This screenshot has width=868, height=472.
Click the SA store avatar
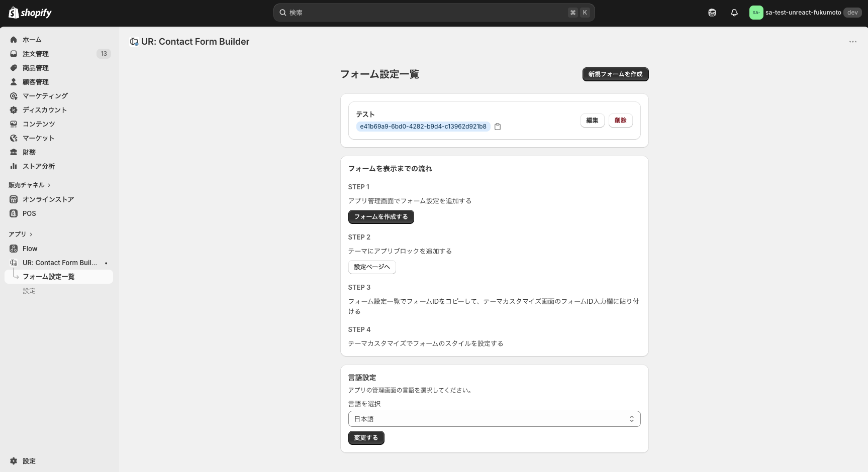click(x=756, y=13)
